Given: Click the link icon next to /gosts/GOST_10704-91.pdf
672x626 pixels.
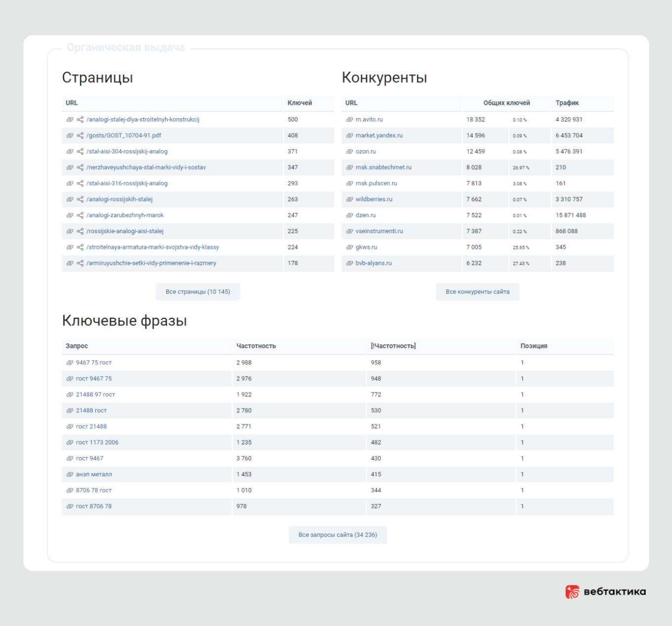Looking at the screenshot, I should 70,135.
